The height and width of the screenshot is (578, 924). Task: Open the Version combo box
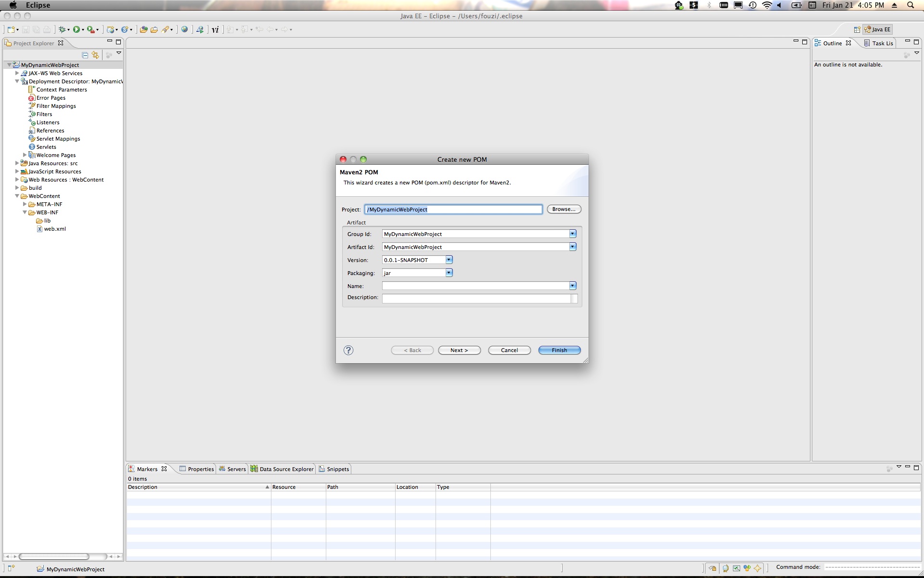417,260
